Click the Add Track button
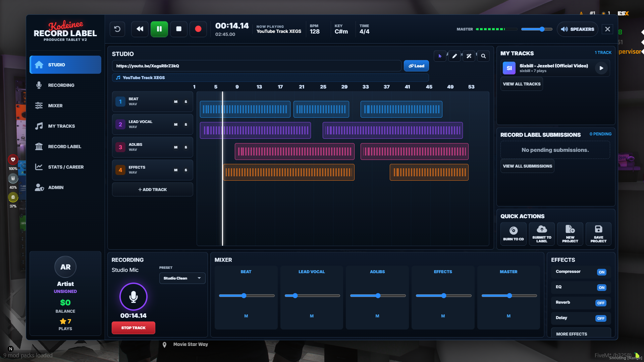Image resolution: width=644 pixels, height=362 pixels. [x=153, y=189]
